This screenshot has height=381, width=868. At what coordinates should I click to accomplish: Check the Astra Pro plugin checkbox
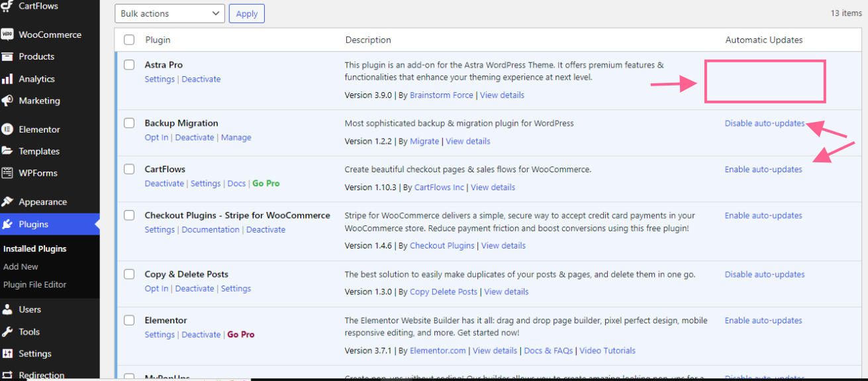(x=129, y=65)
